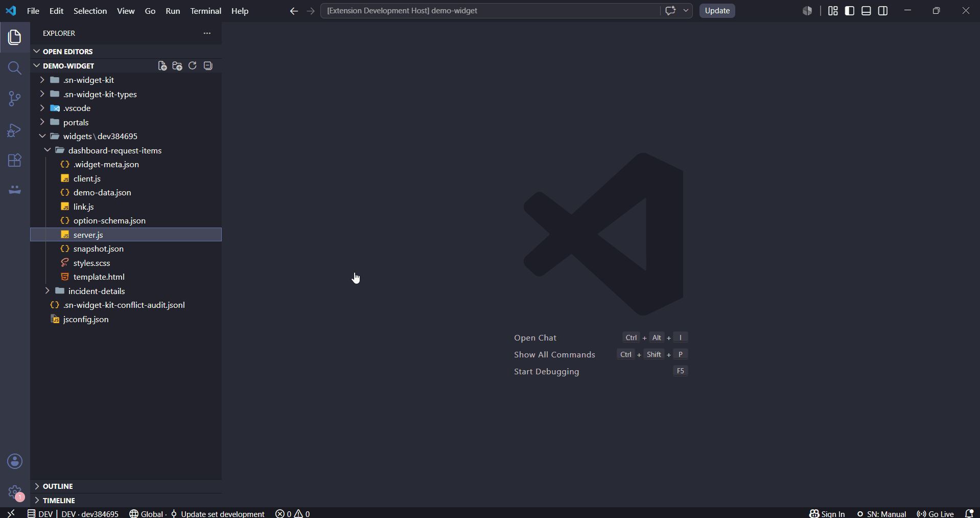This screenshot has height=518, width=980.
Task: Go forward with the navigation arrow
Action: pyautogui.click(x=311, y=11)
